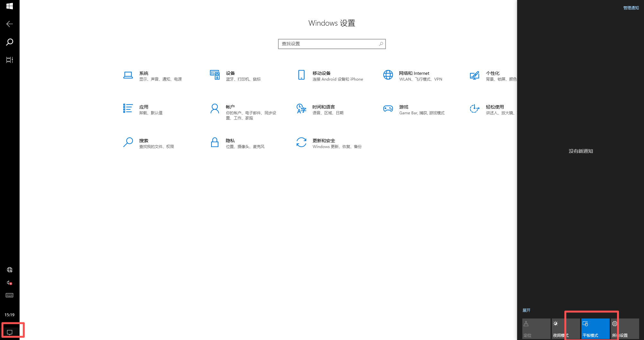Open Devices settings icon
Screen dimensions: 644x340
click(x=215, y=75)
